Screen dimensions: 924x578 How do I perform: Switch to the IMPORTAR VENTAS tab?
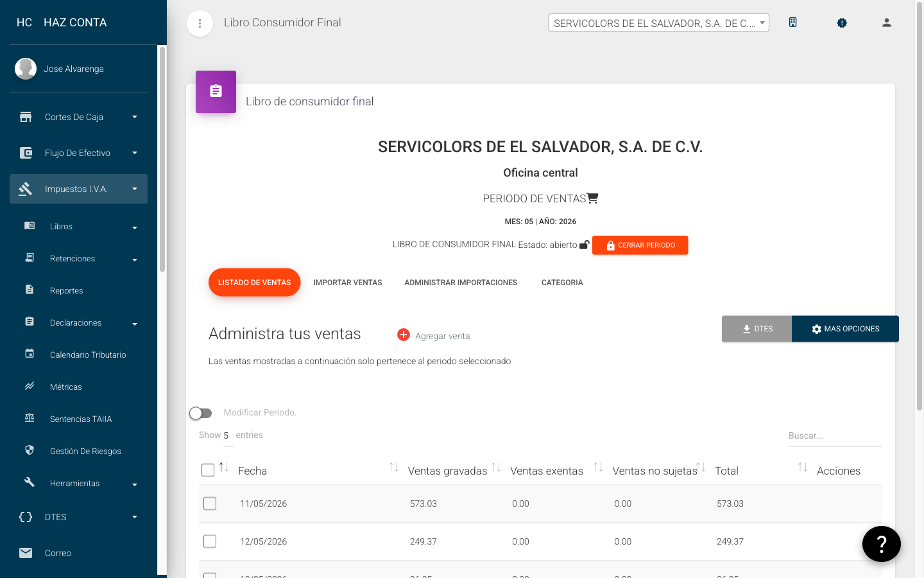[348, 283]
